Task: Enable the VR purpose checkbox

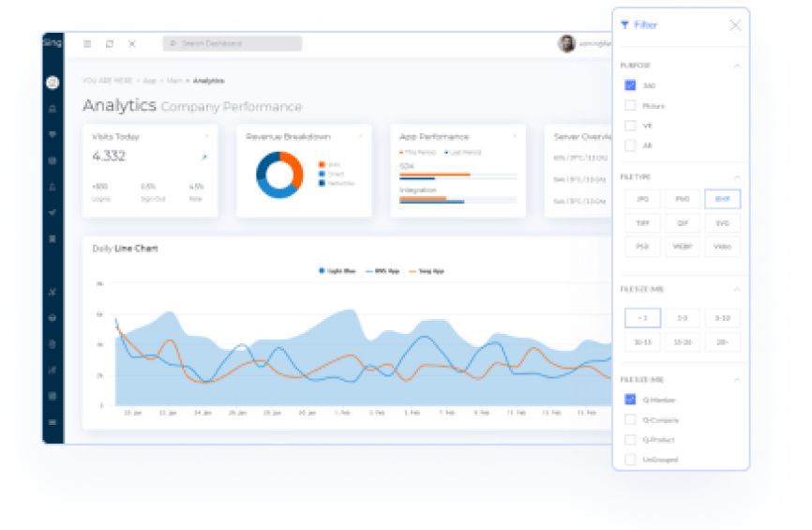Action: pyautogui.click(x=630, y=126)
